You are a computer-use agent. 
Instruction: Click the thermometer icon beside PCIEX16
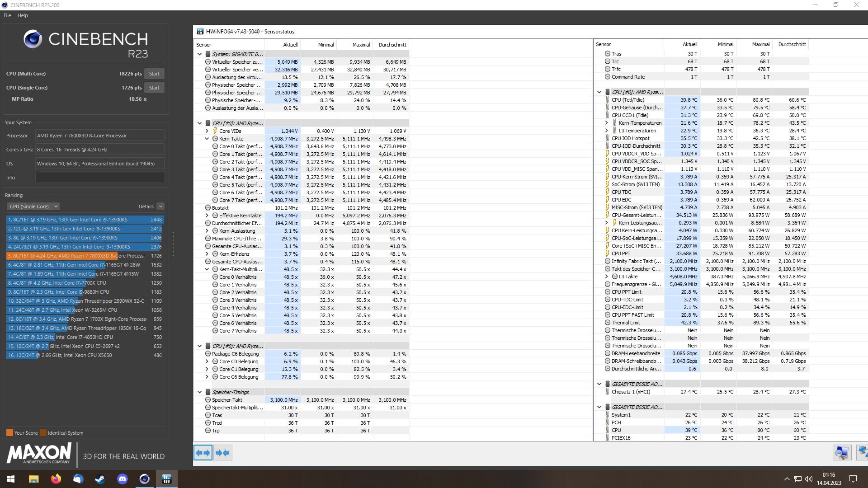[607, 438]
